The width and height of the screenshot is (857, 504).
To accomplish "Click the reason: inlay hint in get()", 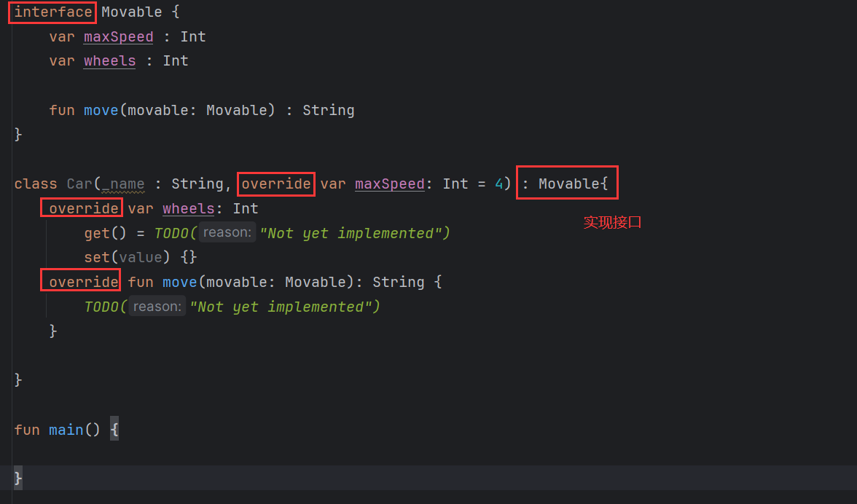I will pyautogui.click(x=227, y=232).
